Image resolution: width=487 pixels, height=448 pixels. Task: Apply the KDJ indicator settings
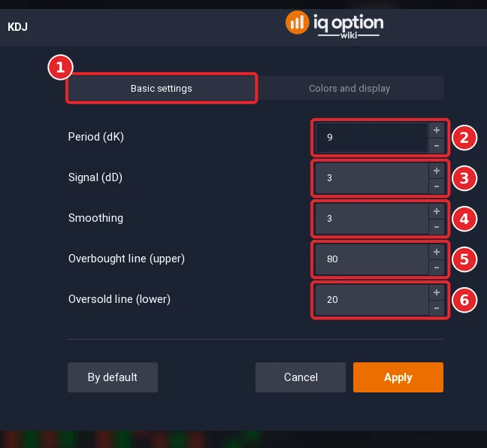[x=398, y=377]
